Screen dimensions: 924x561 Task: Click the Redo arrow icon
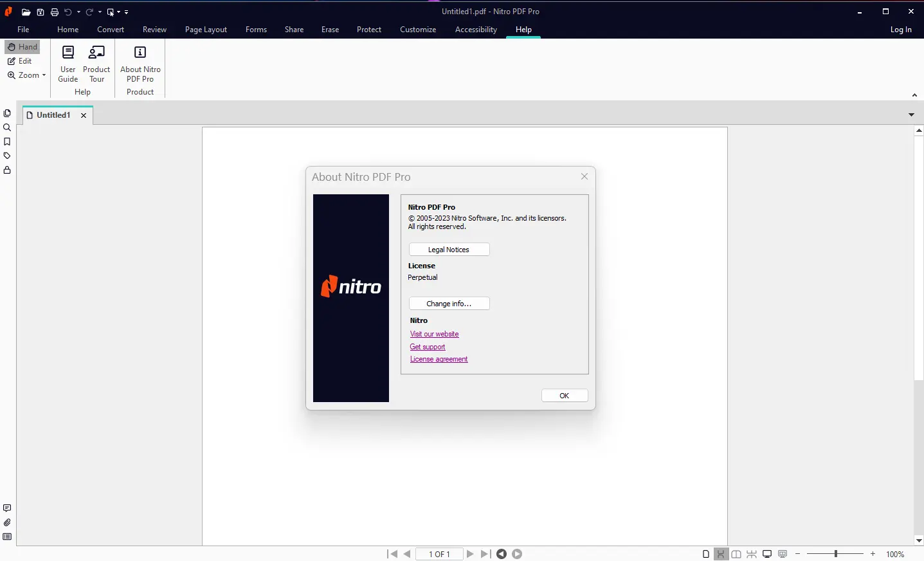pyautogui.click(x=89, y=12)
